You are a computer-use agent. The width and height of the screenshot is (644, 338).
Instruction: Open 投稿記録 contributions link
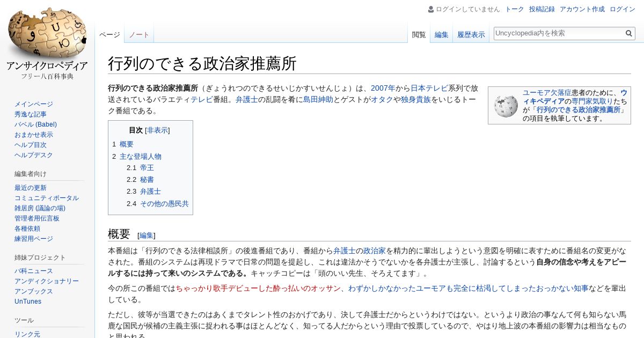coord(542,9)
